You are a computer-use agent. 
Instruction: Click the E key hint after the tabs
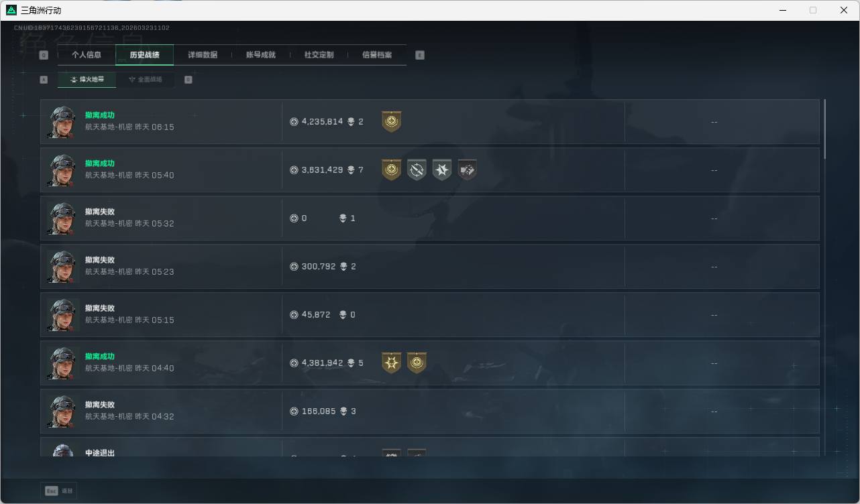click(420, 55)
